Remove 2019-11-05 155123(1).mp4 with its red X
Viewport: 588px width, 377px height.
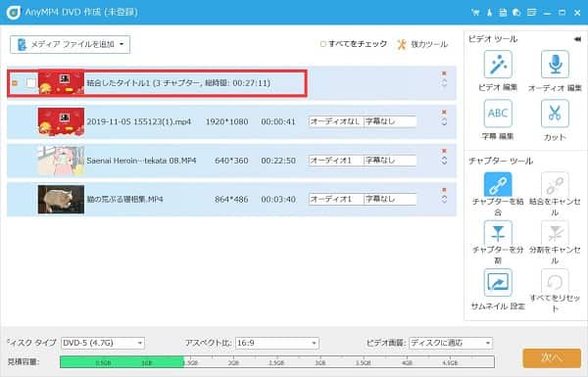tap(444, 112)
